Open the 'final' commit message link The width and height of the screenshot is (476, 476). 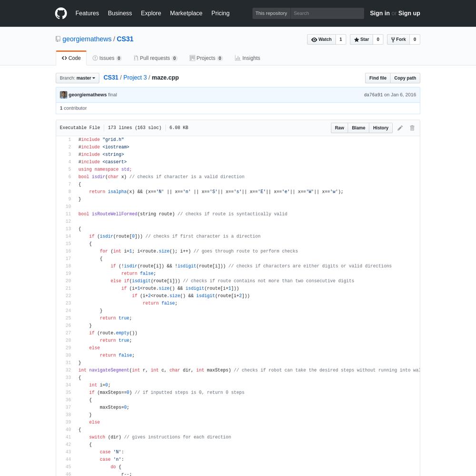point(112,95)
